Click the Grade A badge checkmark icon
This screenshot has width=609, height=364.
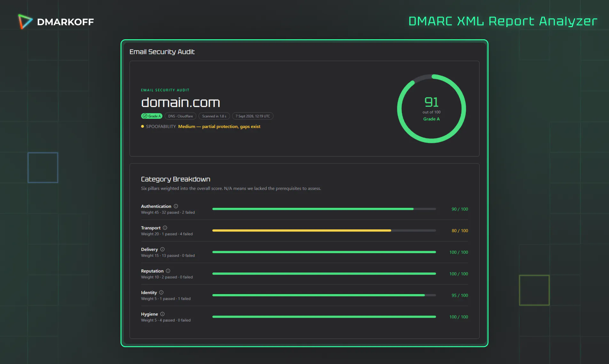pos(145,116)
